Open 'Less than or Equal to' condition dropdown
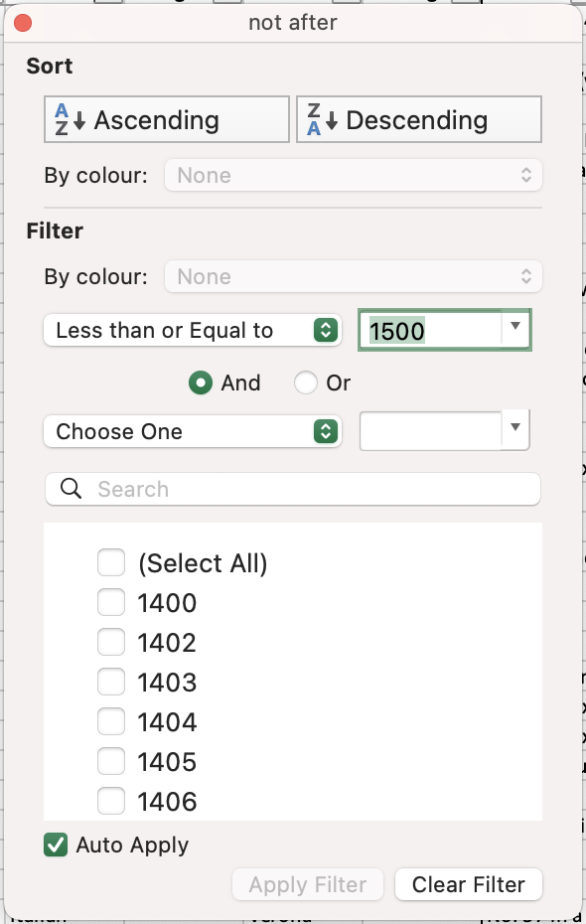 coord(193,330)
